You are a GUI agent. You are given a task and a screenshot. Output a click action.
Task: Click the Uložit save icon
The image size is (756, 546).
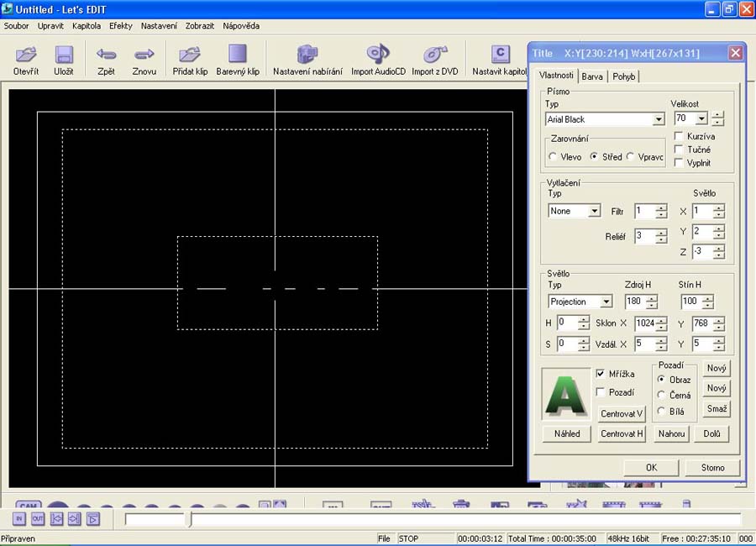[x=64, y=55]
